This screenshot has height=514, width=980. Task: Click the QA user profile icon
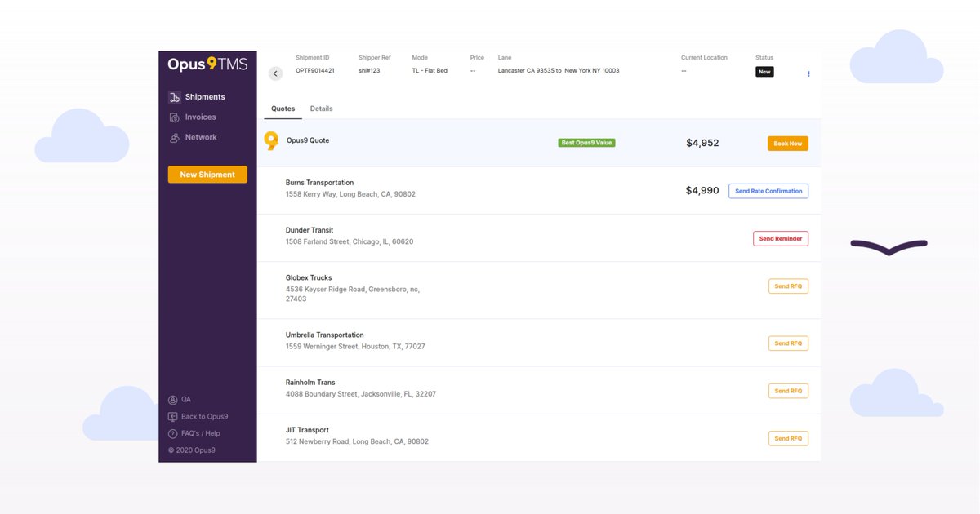coord(172,400)
